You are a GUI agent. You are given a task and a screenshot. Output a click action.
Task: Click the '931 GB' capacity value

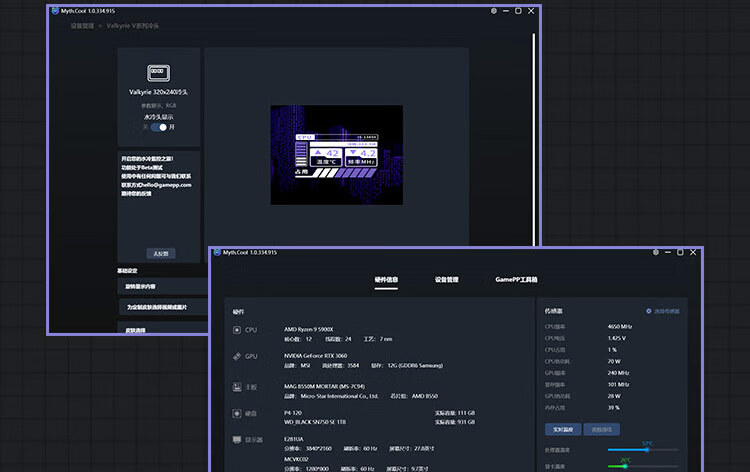click(466, 422)
